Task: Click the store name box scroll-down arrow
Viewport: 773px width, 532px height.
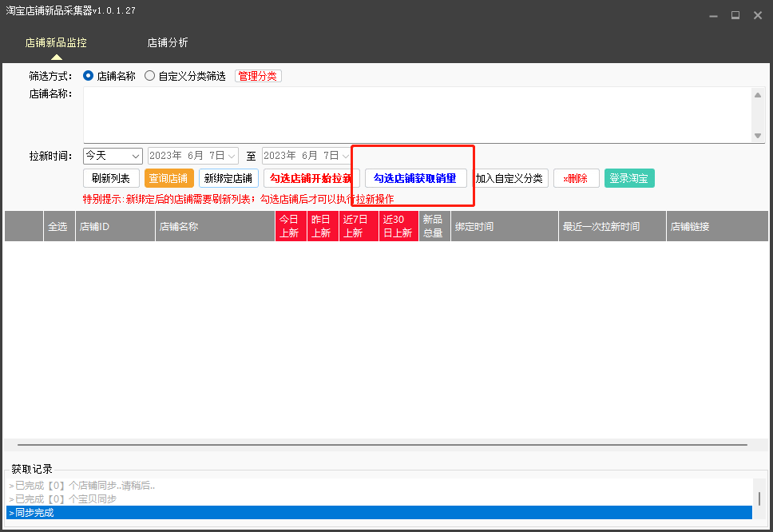Action: pos(758,136)
